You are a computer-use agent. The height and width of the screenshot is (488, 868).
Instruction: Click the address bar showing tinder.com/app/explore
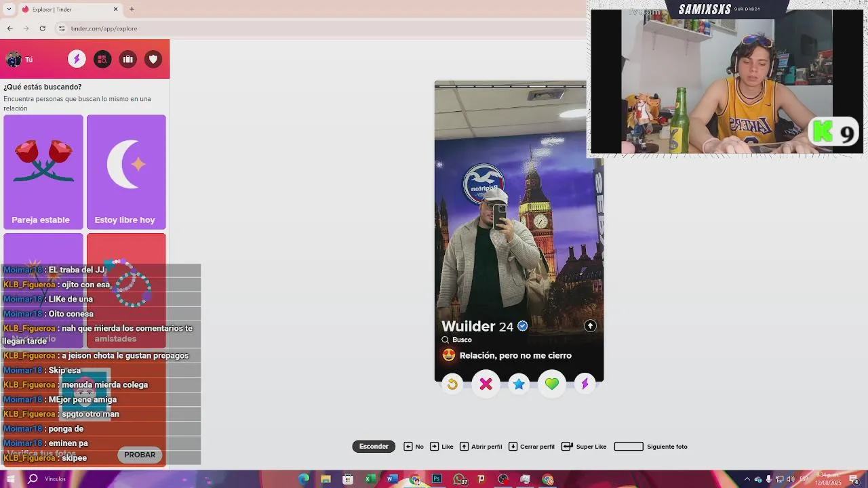[x=319, y=28]
